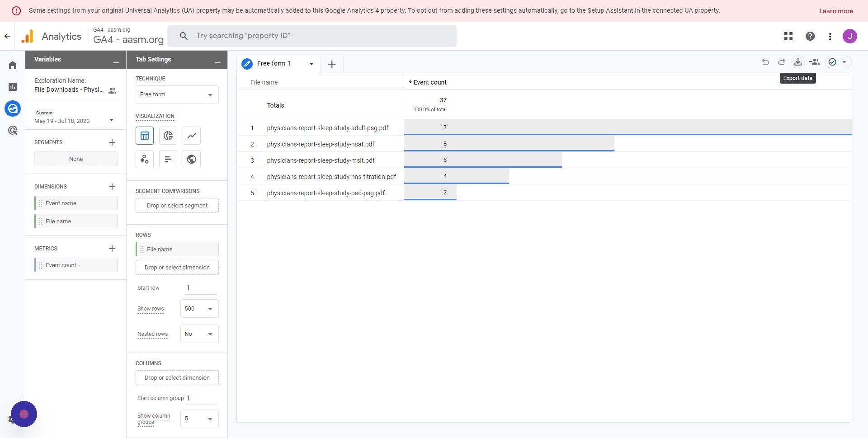
Task: Click Drop or select dimension under Rows
Action: coord(177,267)
